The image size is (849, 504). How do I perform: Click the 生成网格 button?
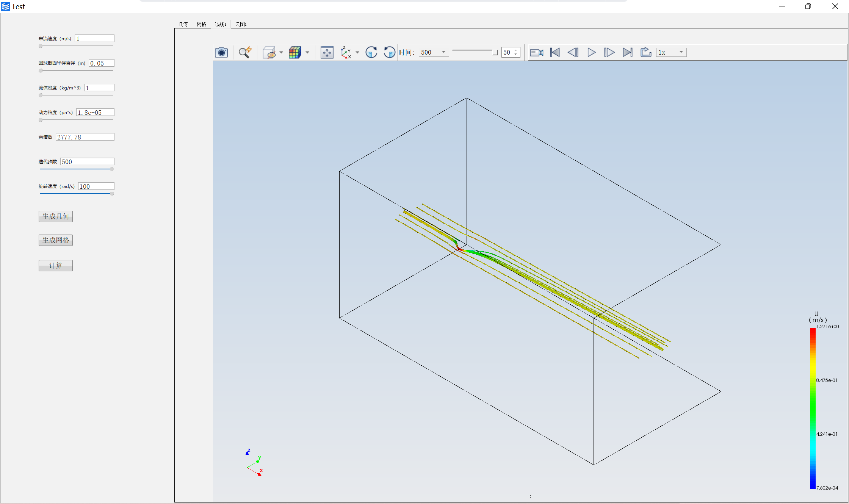point(56,240)
